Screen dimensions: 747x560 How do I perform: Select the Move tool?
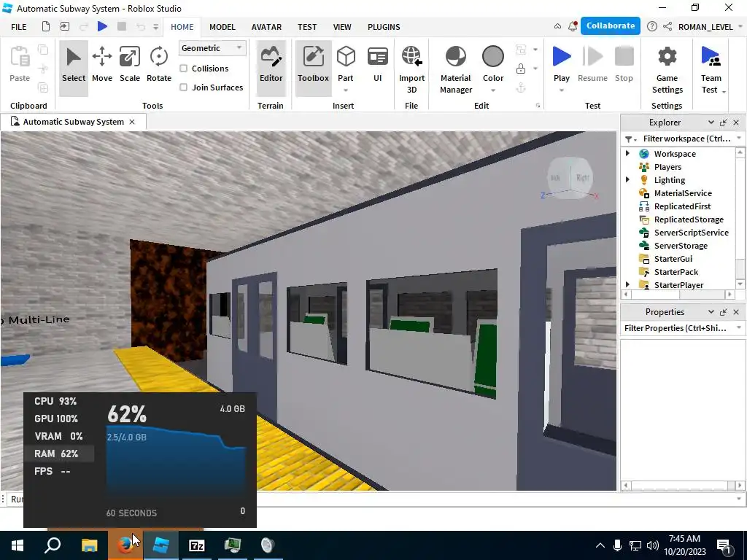coord(102,64)
